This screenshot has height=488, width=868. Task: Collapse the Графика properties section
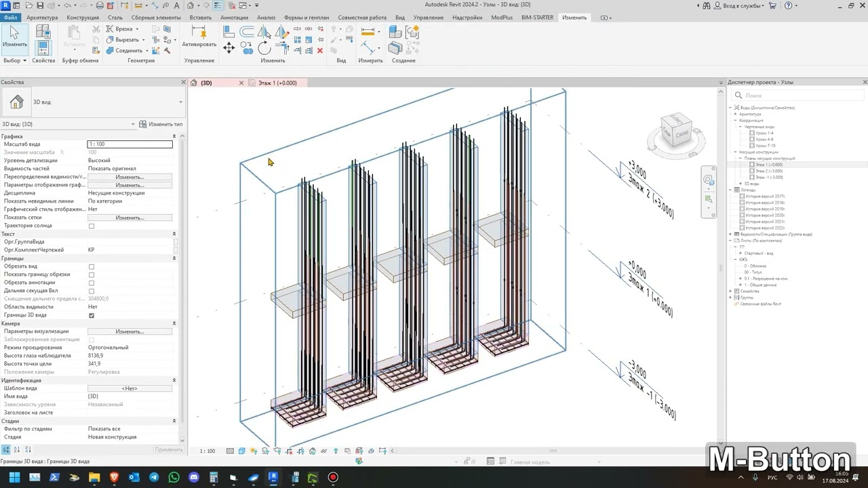(x=175, y=136)
